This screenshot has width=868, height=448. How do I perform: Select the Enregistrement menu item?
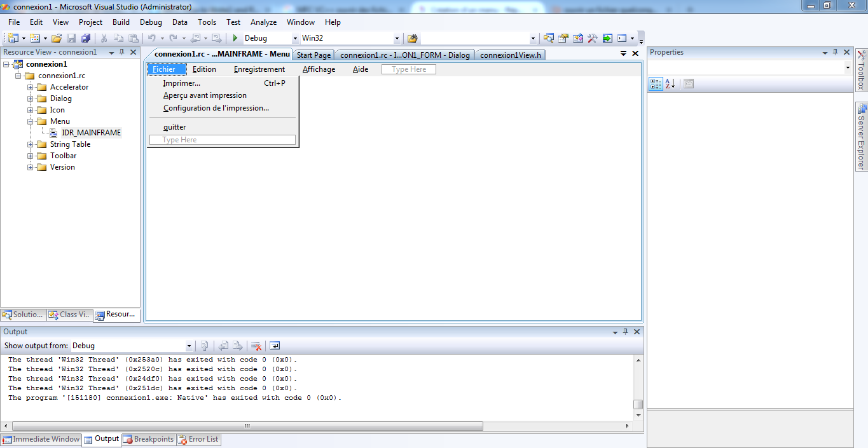pos(259,69)
